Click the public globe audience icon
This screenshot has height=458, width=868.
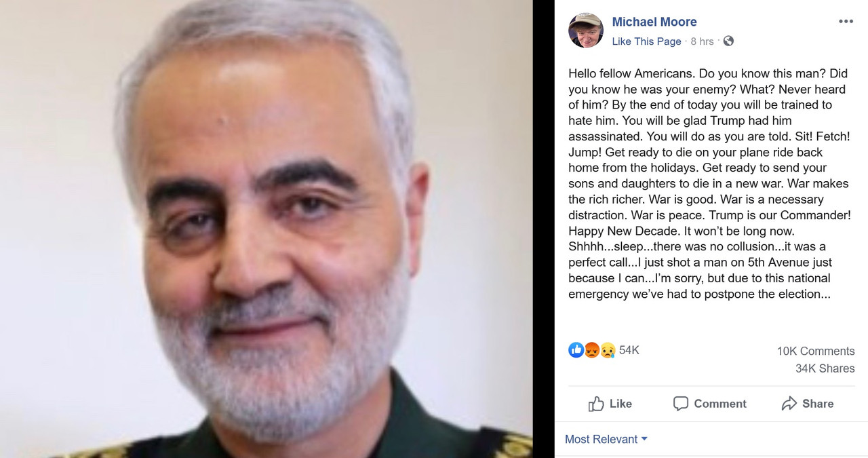(x=728, y=41)
